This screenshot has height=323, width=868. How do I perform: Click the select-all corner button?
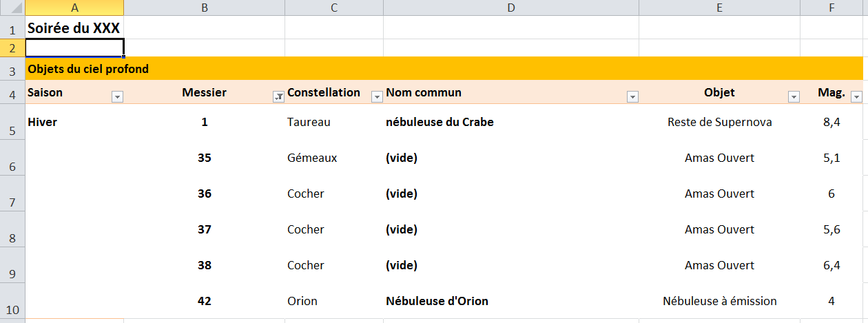(12, 8)
